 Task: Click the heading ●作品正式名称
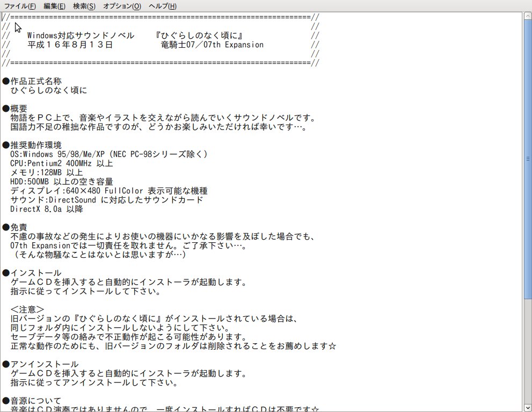pos(32,81)
